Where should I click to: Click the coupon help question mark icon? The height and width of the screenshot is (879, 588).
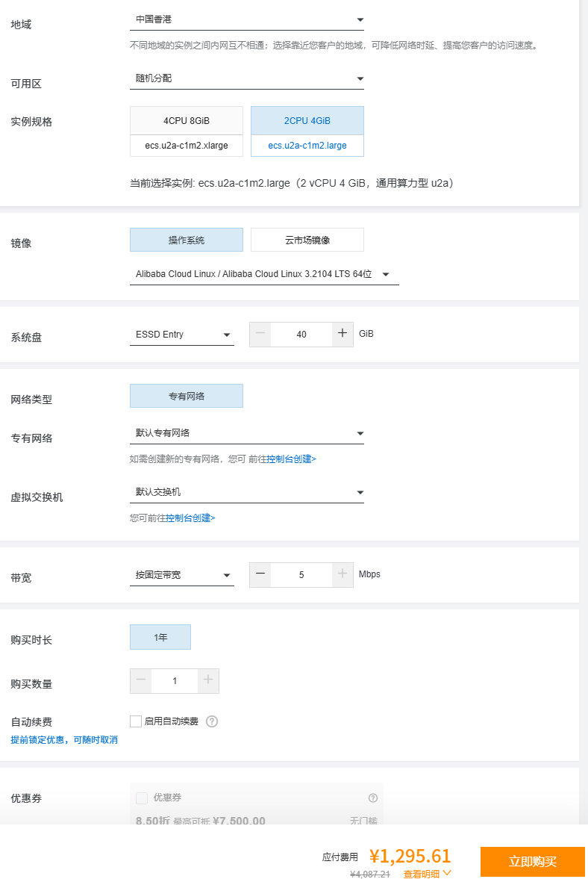point(373,798)
